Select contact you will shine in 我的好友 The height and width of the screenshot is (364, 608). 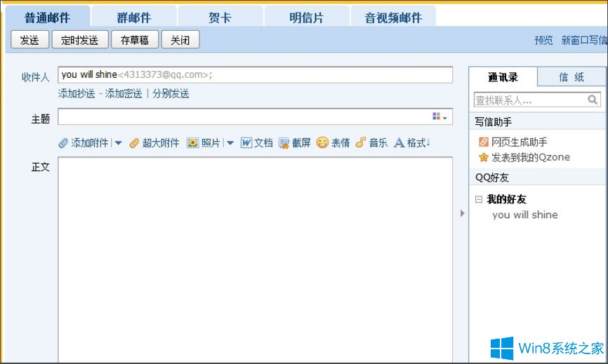(x=525, y=215)
